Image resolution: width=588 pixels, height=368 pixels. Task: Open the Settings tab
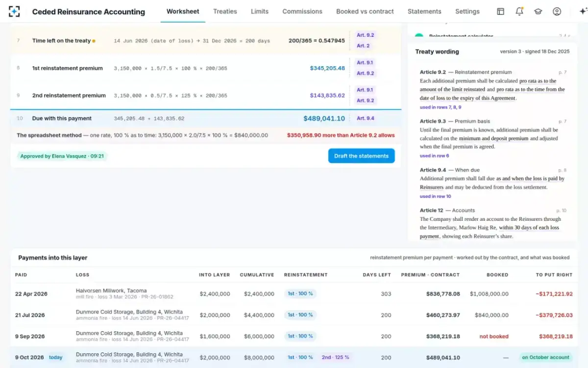click(x=467, y=11)
